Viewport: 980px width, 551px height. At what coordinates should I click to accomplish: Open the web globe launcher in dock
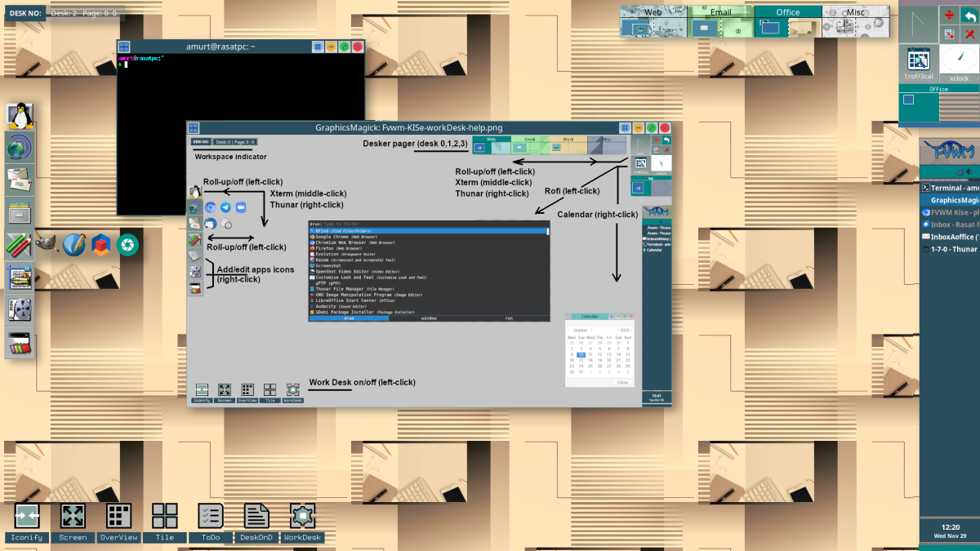20,148
